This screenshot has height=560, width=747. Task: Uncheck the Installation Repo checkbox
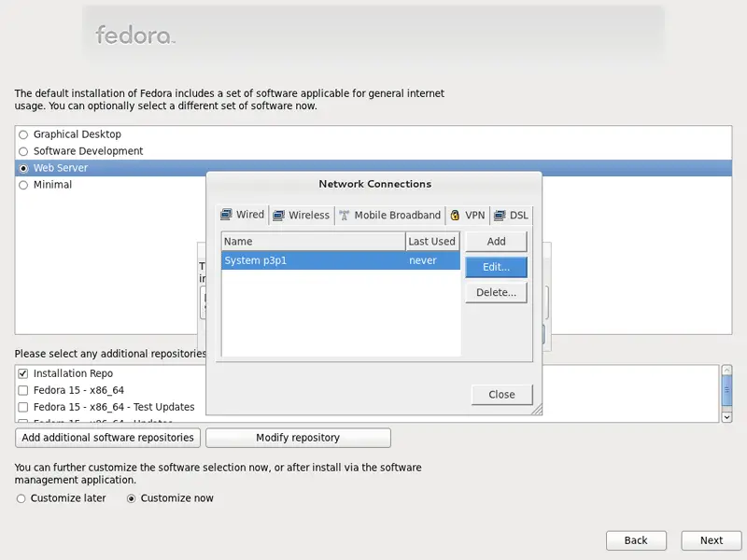22,373
